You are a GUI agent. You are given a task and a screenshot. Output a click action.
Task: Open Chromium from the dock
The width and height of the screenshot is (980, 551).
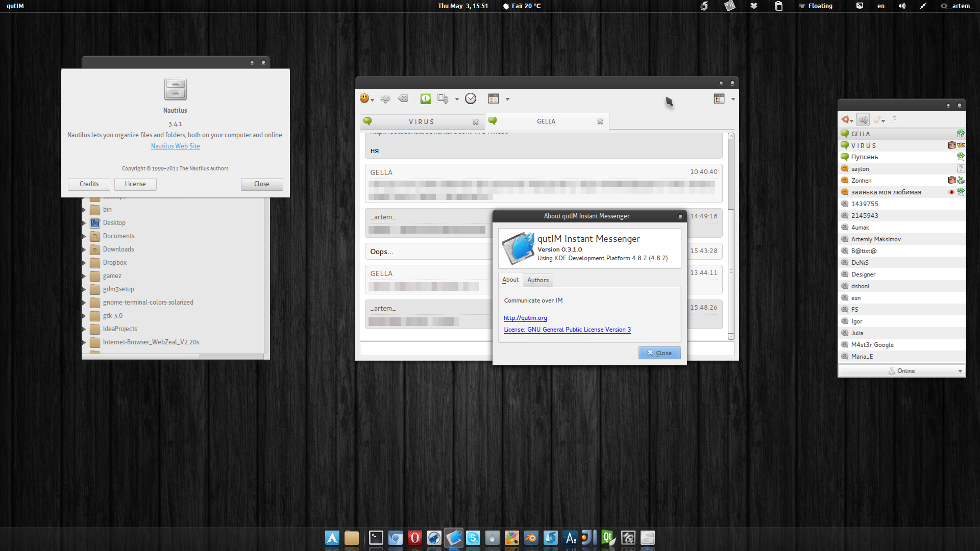coord(396,538)
